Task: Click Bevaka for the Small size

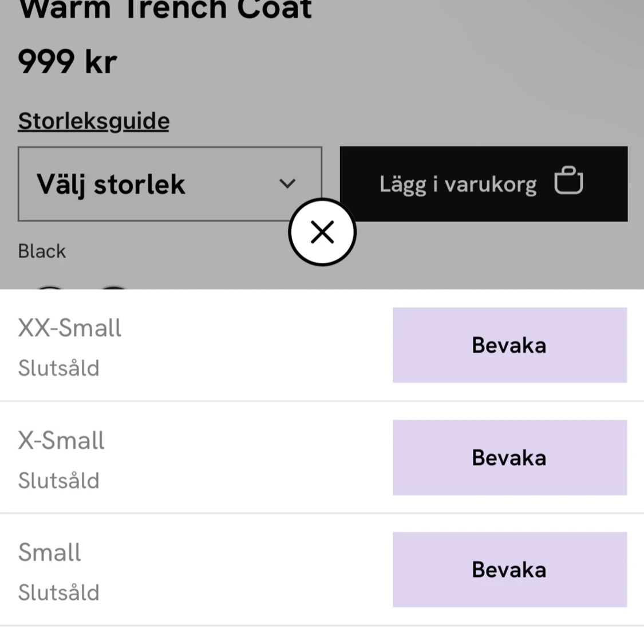Action: click(509, 570)
